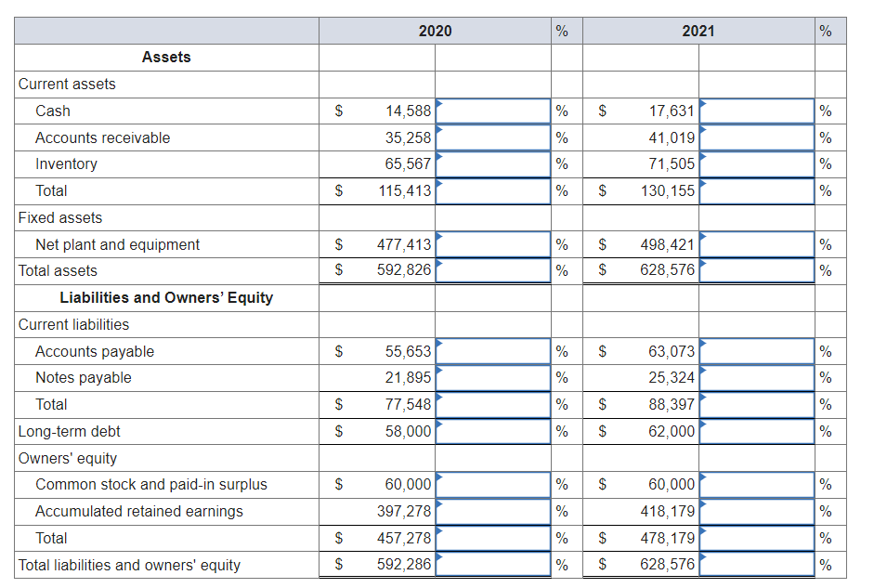Click the Liabilities and Owners' Equity header

pyautogui.click(x=165, y=297)
